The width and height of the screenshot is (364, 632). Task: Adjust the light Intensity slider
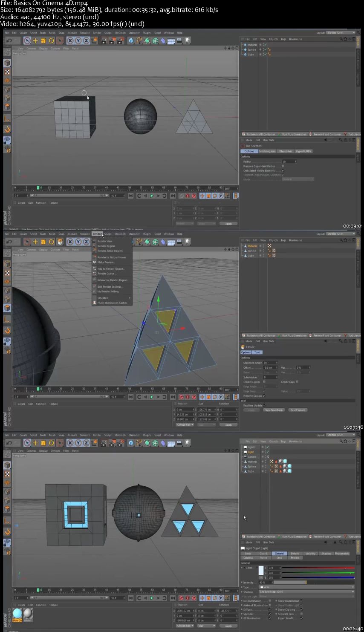(x=314, y=582)
